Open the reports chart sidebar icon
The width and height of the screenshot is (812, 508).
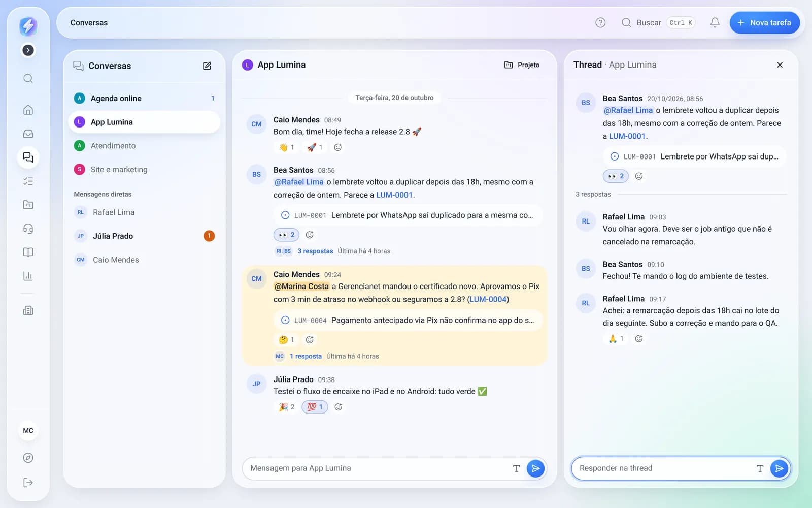coord(28,276)
